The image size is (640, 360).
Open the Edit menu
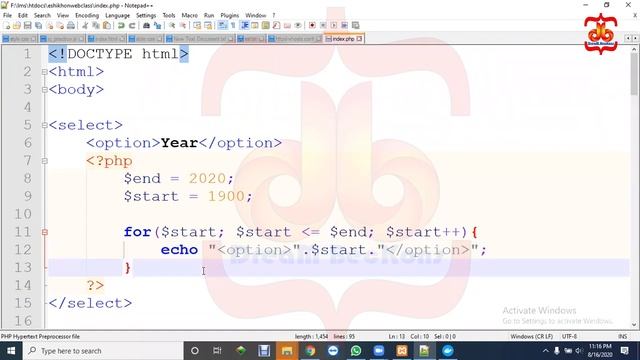click(x=23, y=15)
